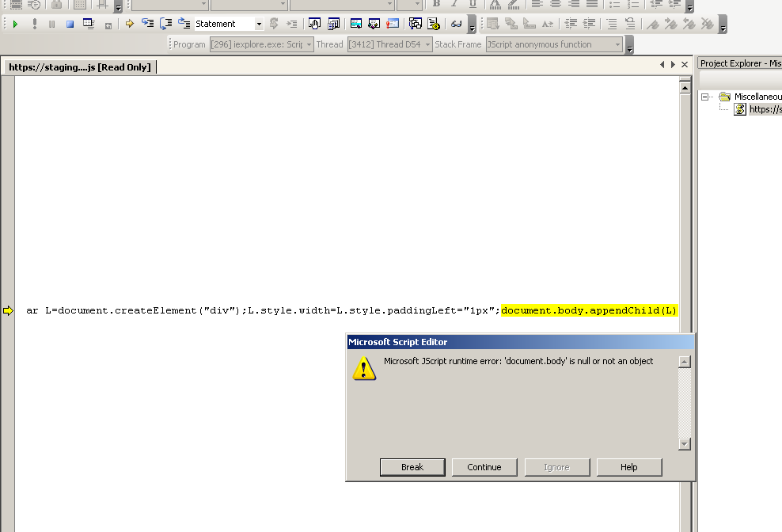Click the green Continue play icon in debug toolbar
This screenshot has width=782, height=532.
16,24
